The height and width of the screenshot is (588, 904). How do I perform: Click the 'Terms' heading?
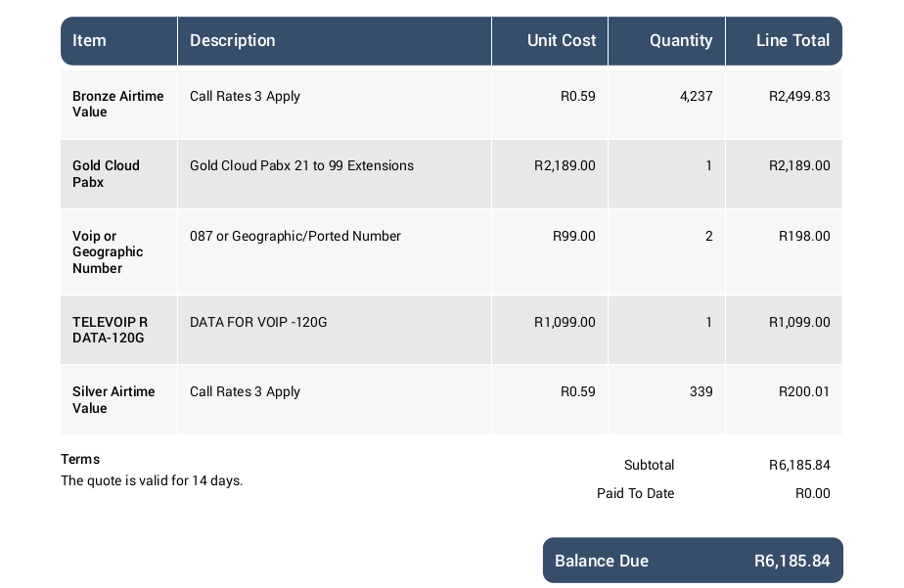[80, 460]
